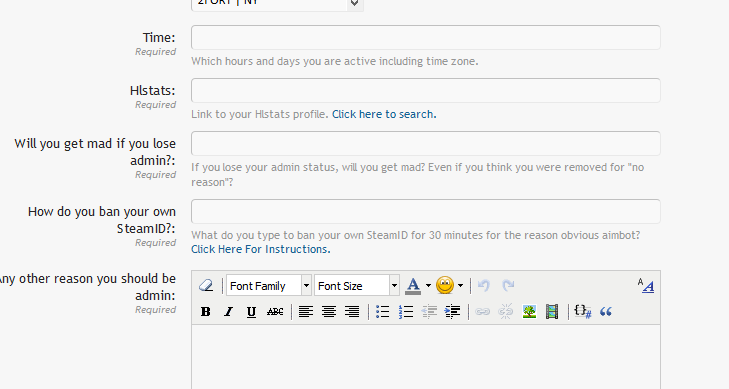This screenshot has height=389, width=729.
Task: Click the outdent icon
Action: (x=429, y=312)
